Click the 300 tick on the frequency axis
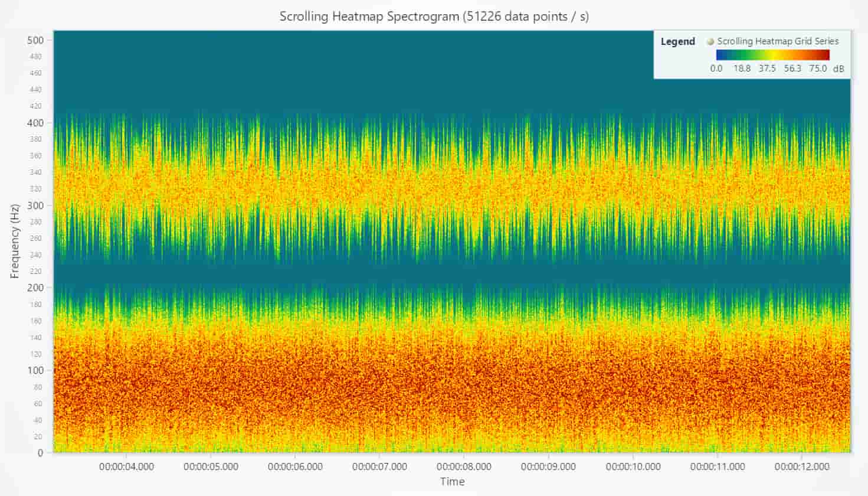This screenshot has width=868, height=496. click(x=35, y=205)
